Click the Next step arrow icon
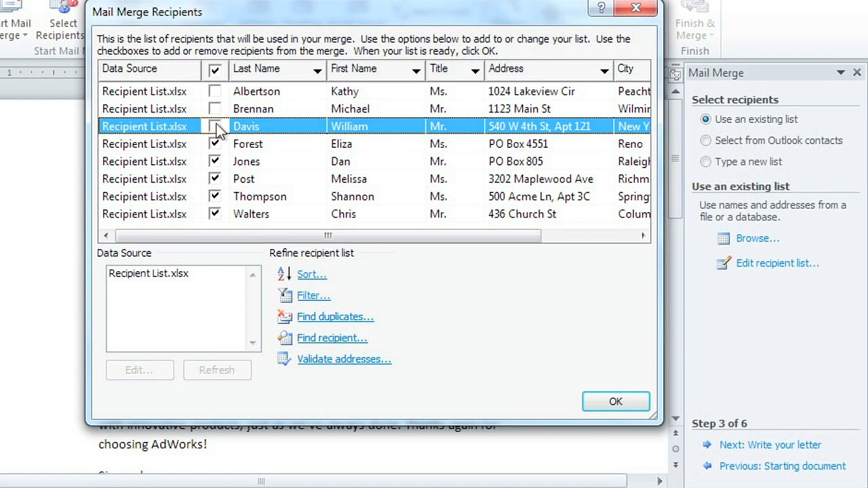The height and width of the screenshot is (488, 868). click(707, 445)
